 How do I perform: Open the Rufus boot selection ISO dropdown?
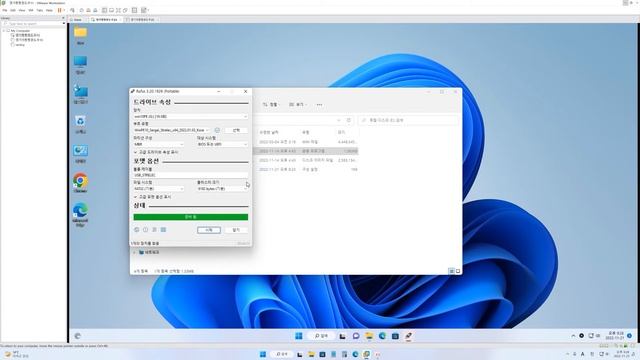click(171, 130)
